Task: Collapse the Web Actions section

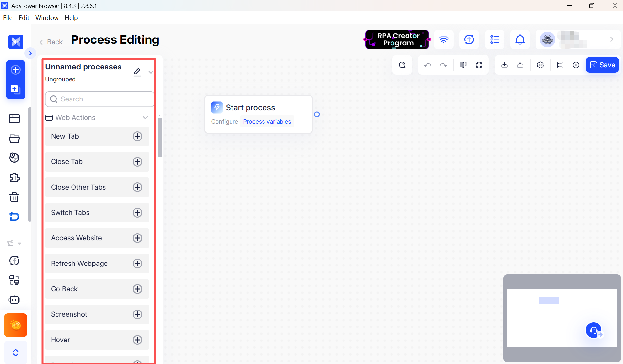Action: click(145, 118)
